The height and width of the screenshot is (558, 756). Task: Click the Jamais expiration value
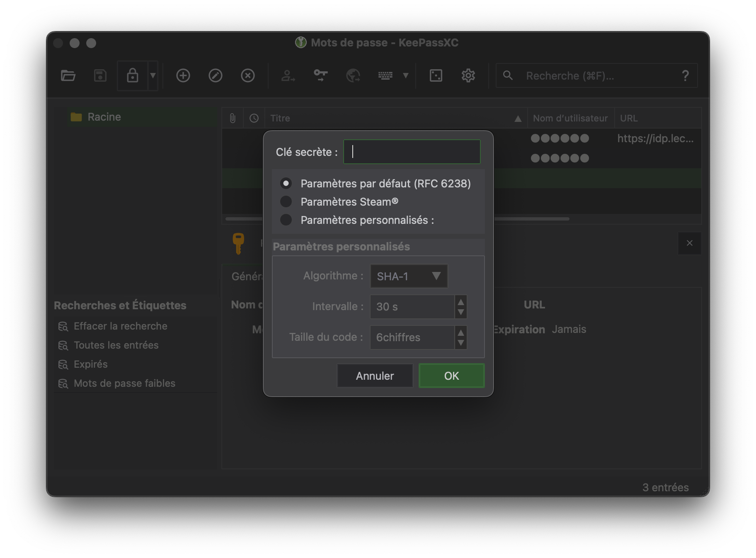pyautogui.click(x=569, y=329)
